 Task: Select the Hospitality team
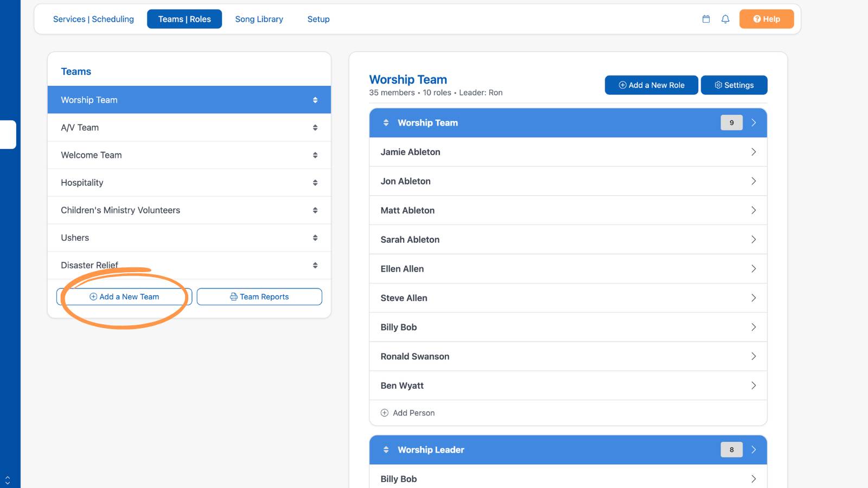point(189,183)
